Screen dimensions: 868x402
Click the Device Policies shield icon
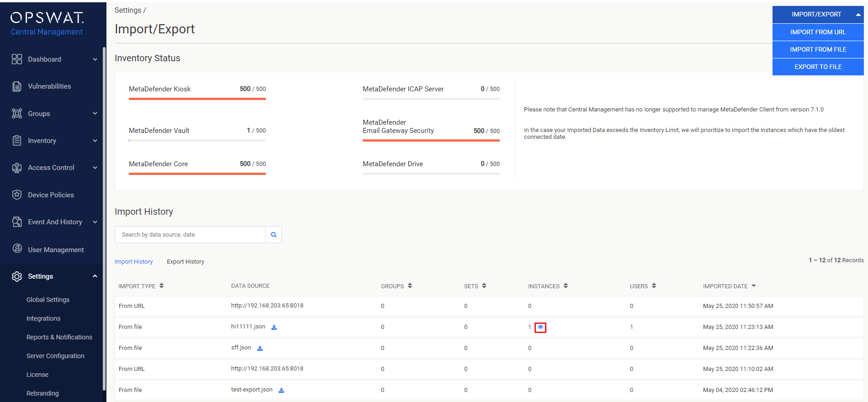click(x=17, y=195)
